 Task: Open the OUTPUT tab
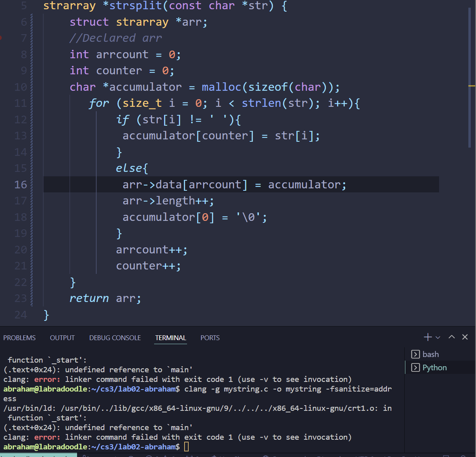click(x=62, y=338)
